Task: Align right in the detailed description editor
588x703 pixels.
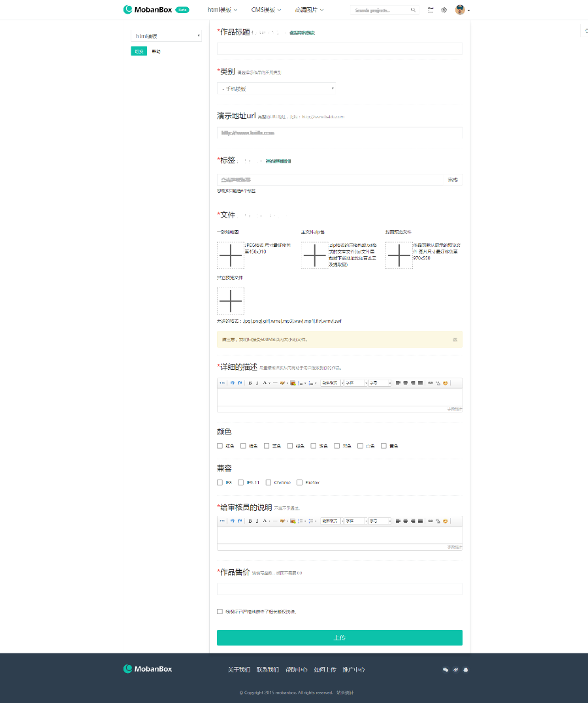Action: click(413, 383)
